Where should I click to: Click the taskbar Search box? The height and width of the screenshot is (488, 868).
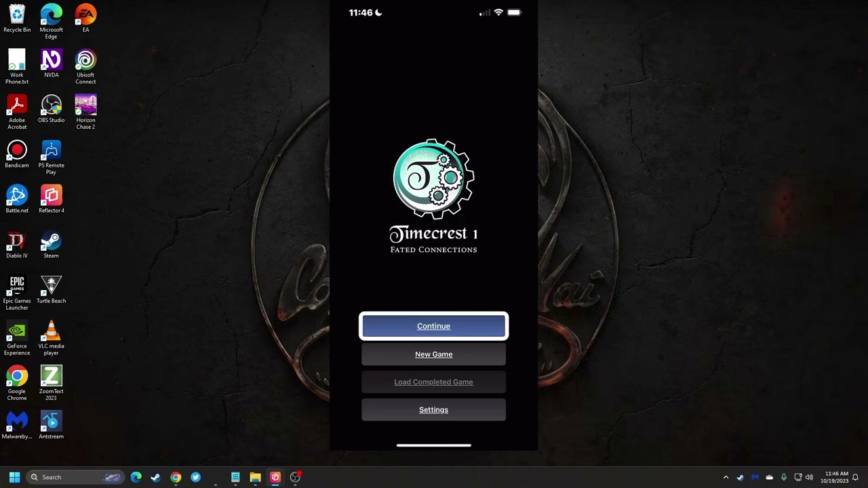coord(76,477)
